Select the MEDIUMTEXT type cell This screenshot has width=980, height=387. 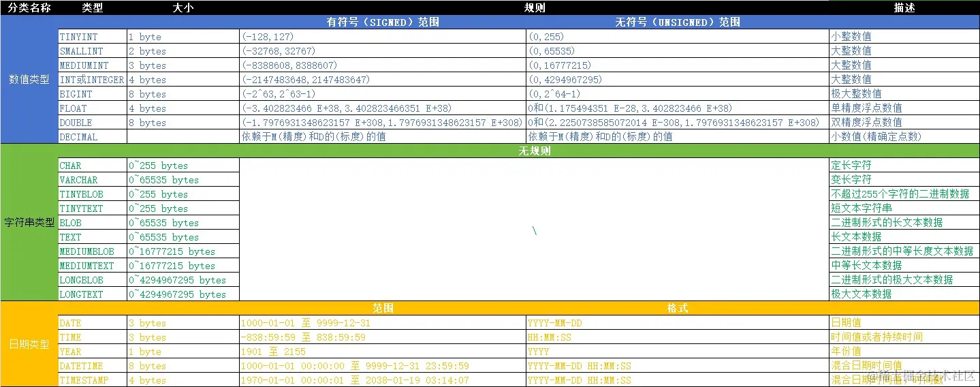tap(93, 265)
